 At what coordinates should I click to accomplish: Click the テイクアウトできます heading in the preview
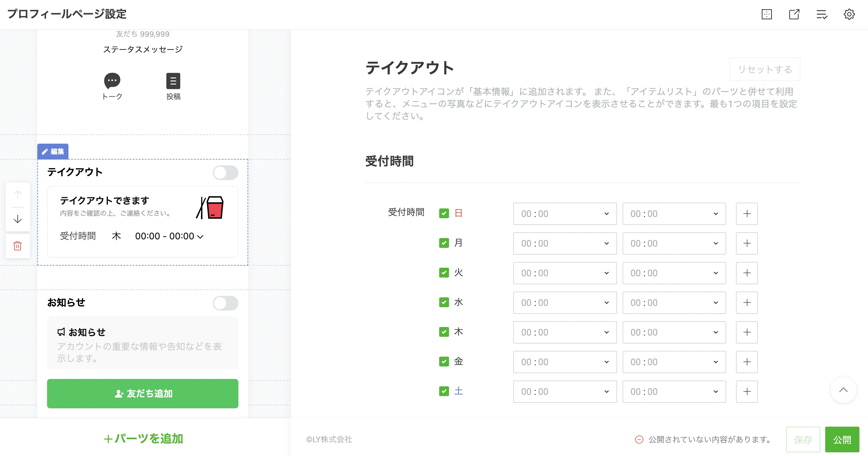(105, 200)
